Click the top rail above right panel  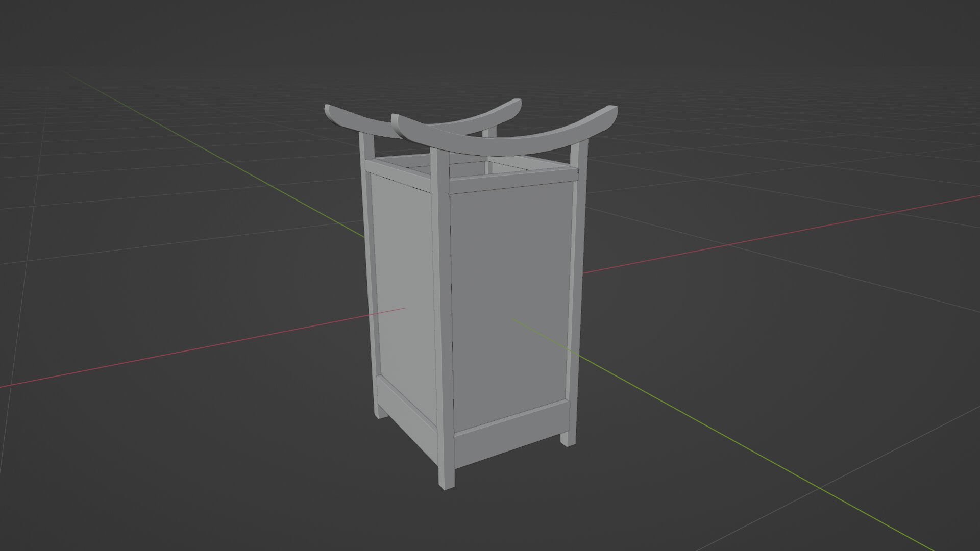click(510, 181)
